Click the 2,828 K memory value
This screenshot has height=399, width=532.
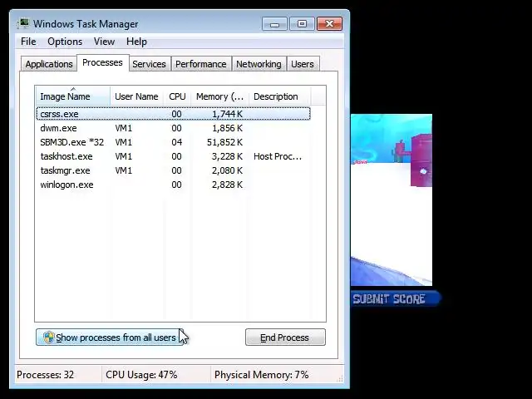(x=227, y=185)
